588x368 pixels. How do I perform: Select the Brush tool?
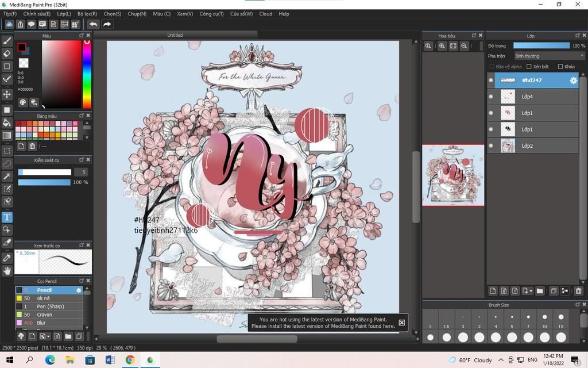[7, 41]
